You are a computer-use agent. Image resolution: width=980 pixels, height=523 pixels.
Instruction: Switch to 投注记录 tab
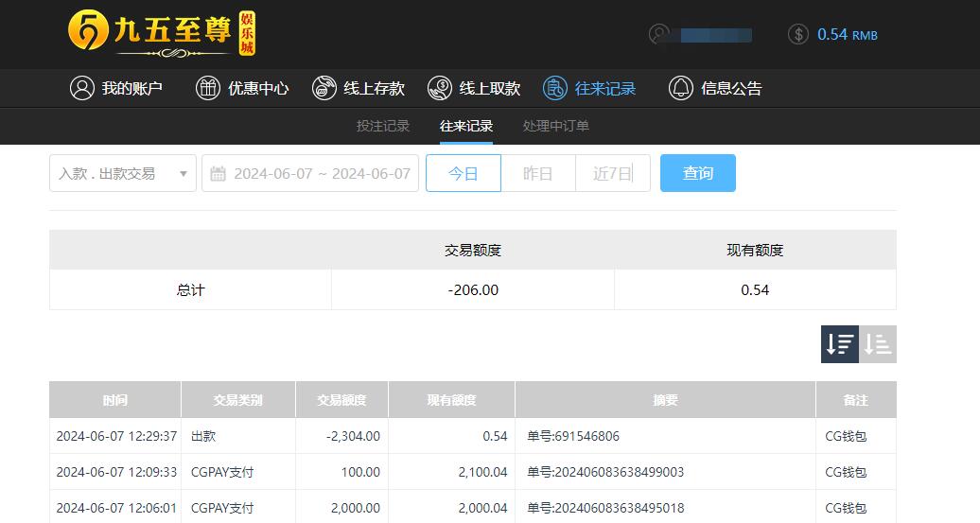pos(383,126)
